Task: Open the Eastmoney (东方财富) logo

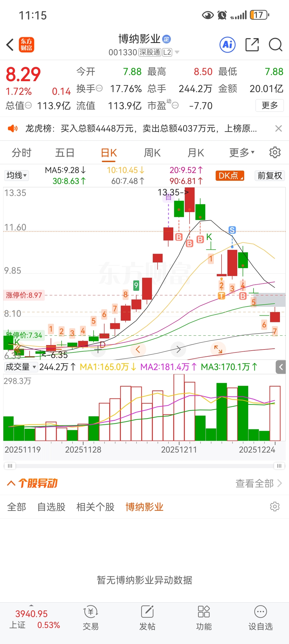Action: 26,45
